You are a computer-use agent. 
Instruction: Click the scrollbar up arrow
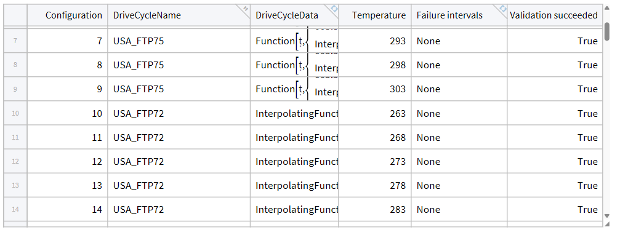coord(607,8)
